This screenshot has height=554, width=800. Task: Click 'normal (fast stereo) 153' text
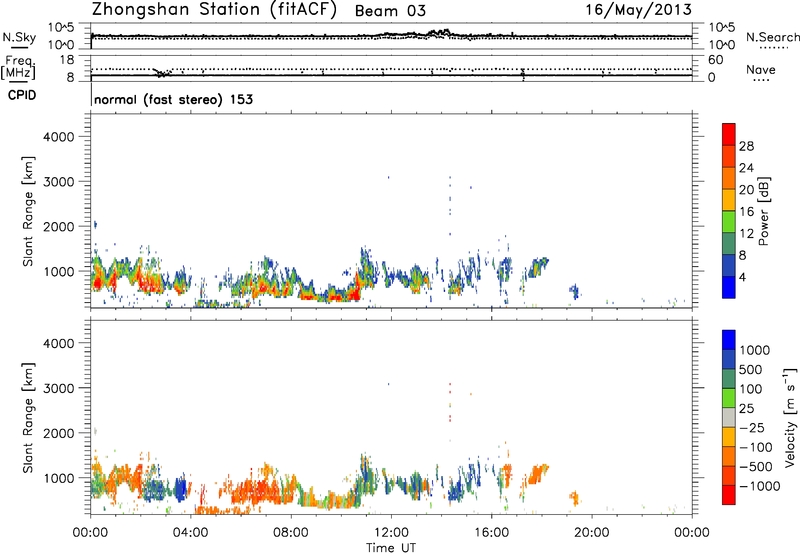click(173, 99)
